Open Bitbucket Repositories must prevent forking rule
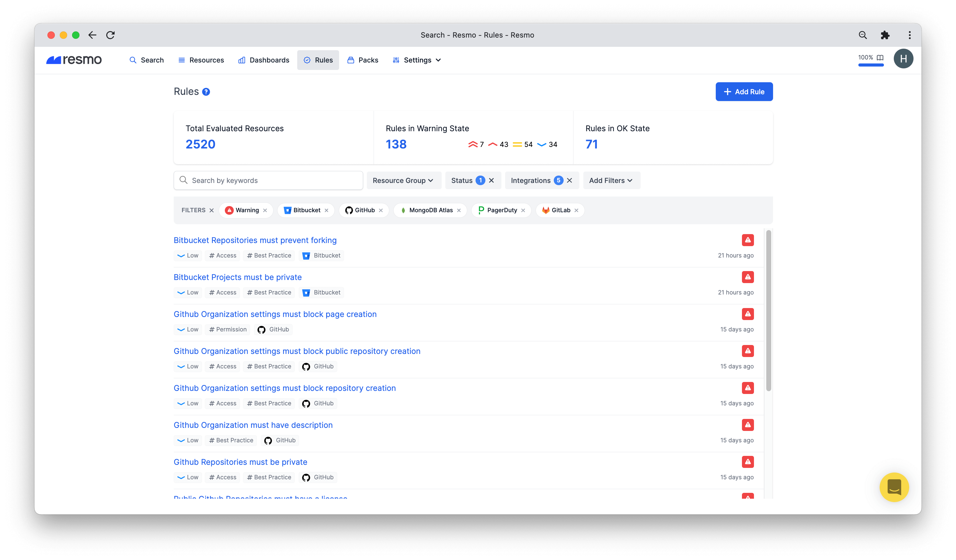956x560 pixels. point(255,241)
